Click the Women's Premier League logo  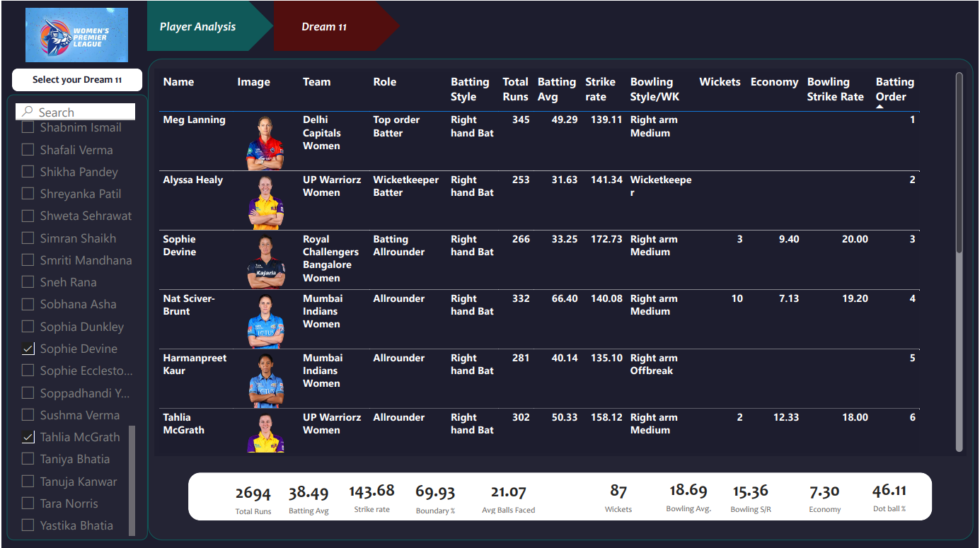(x=76, y=35)
